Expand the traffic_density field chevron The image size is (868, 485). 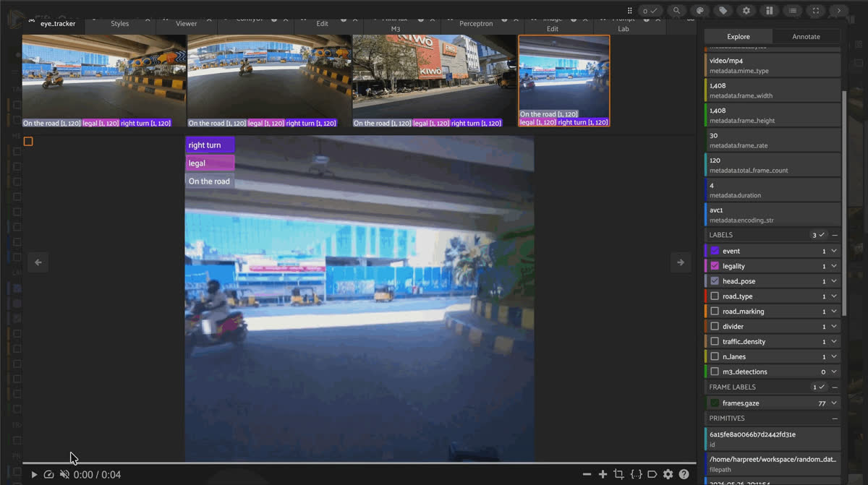tap(835, 341)
